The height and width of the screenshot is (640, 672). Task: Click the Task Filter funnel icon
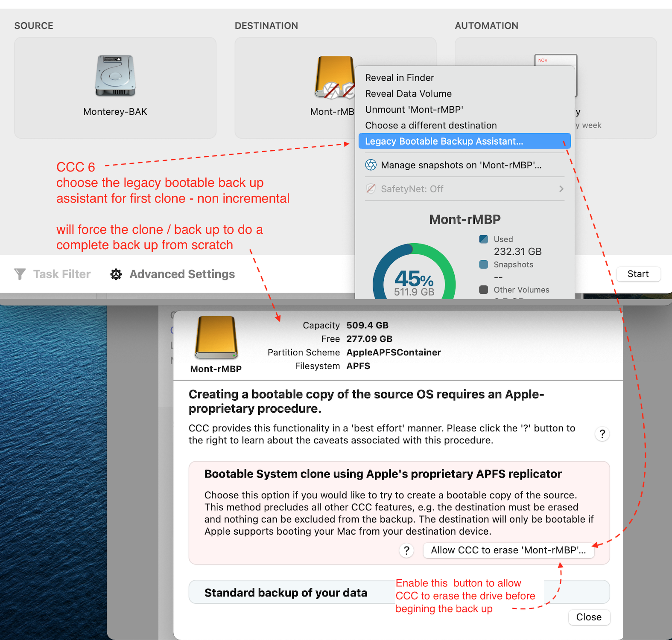tap(20, 274)
